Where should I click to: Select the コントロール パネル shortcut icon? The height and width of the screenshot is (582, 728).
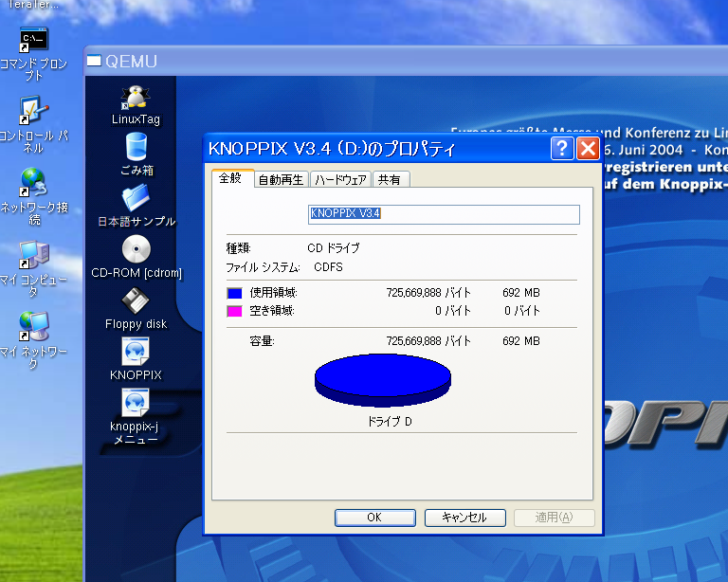tap(33, 111)
